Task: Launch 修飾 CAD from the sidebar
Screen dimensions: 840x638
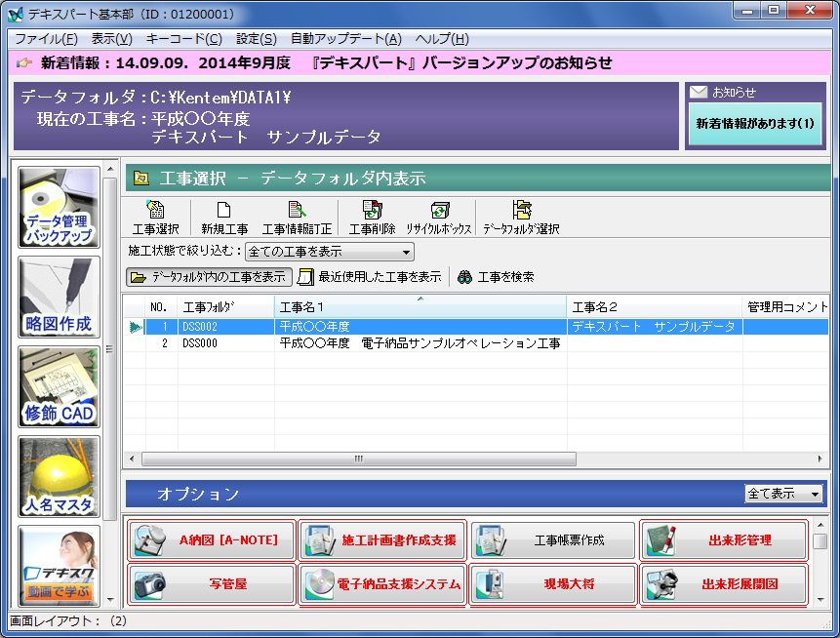Action: point(60,387)
